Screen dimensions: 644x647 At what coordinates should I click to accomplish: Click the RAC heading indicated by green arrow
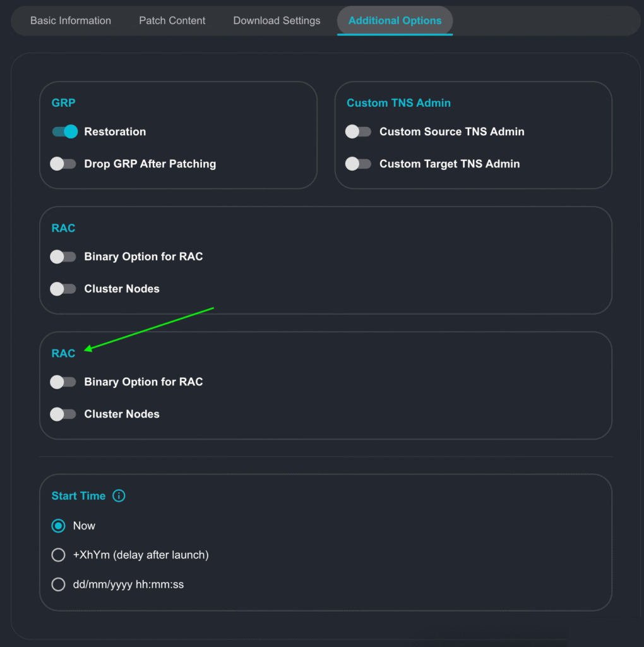click(x=63, y=353)
